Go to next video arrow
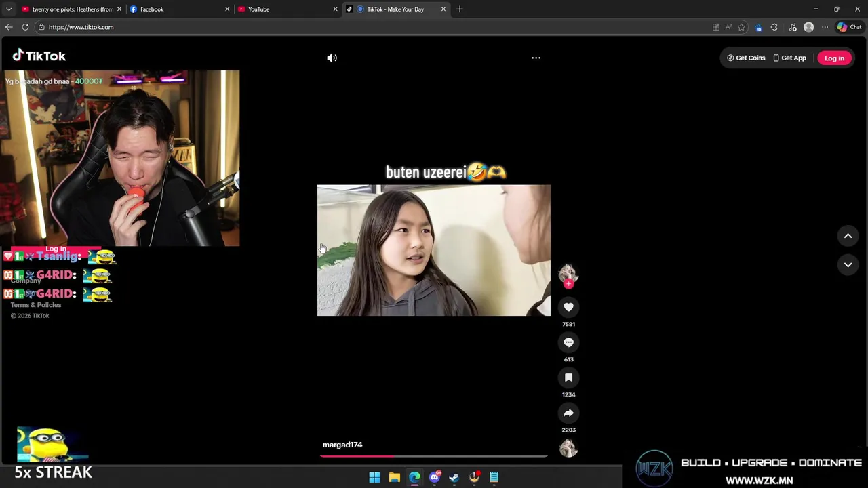This screenshot has height=488, width=868. (848, 265)
